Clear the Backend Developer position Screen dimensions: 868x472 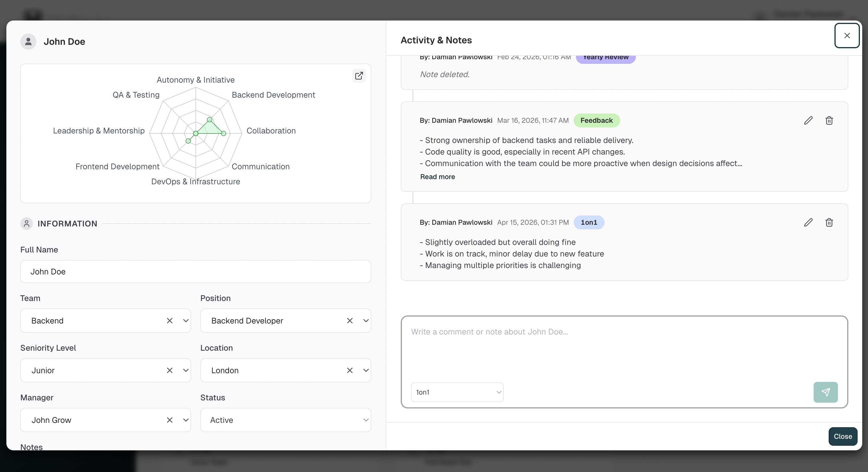[350, 321]
